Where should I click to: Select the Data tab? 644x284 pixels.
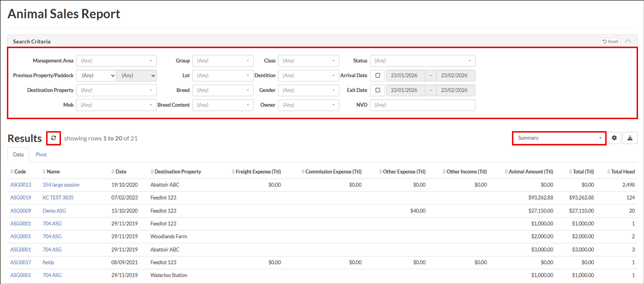coord(18,155)
